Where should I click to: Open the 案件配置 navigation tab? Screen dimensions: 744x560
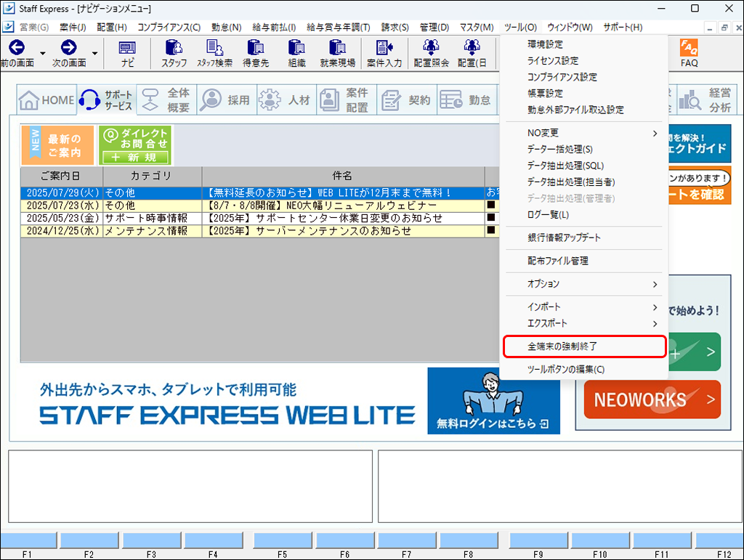tap(347, 100)
